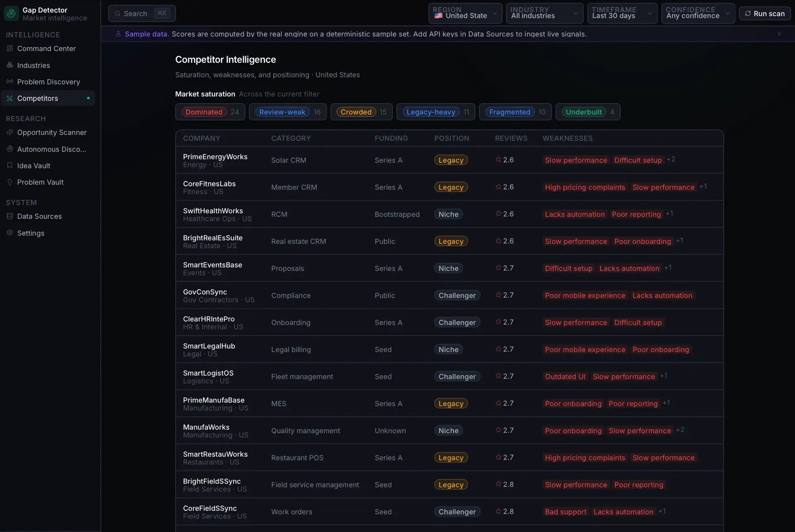The image size is (795, 532).
Task: Click the Competitors crossed-swords icon
Action: (x=10, y=98)
